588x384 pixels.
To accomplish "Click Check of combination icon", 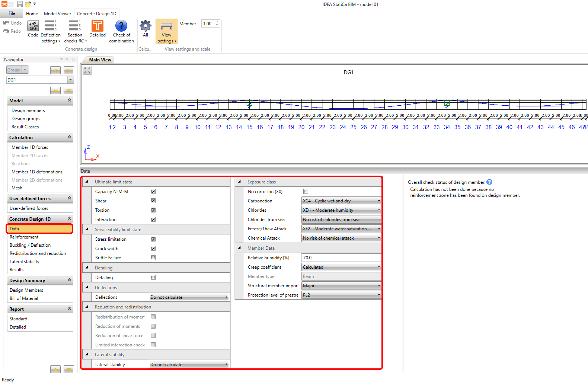I will 121,26.
